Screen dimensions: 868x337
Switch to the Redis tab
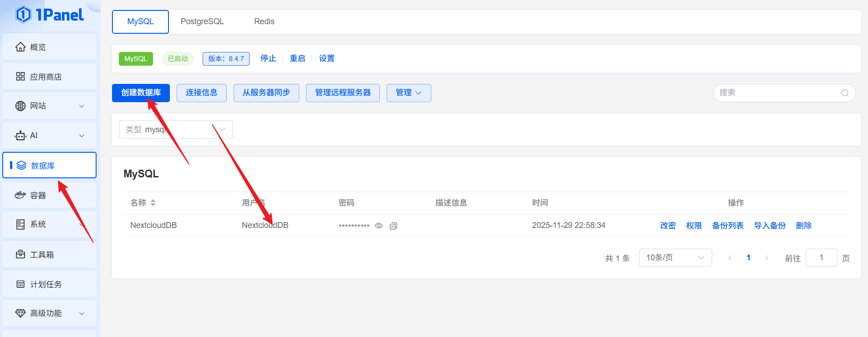[264, 21]
